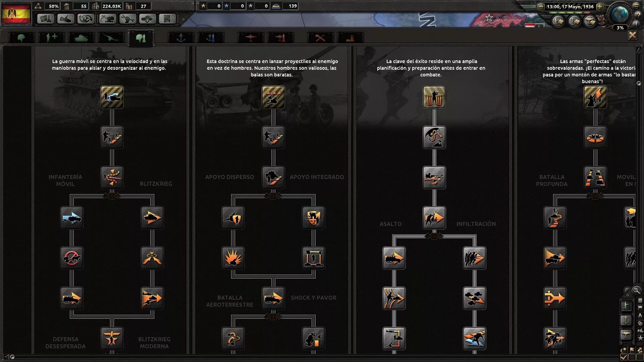Toggle the arrows map option checkbox
The image size is (644, 362).
click(640, 357)
